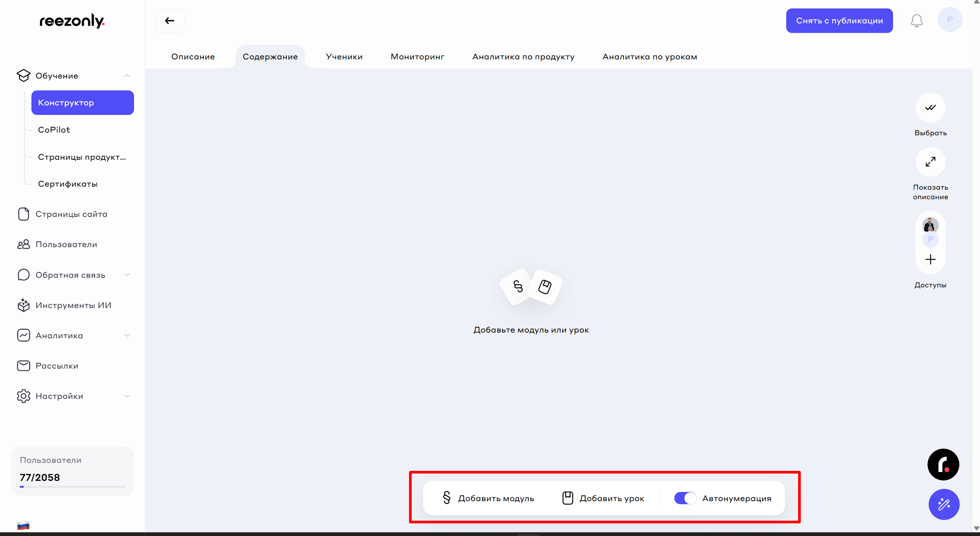Click Снять с публикации button
Screen dimensions: 980x536
pyautogui.click(x=839, y=21)
